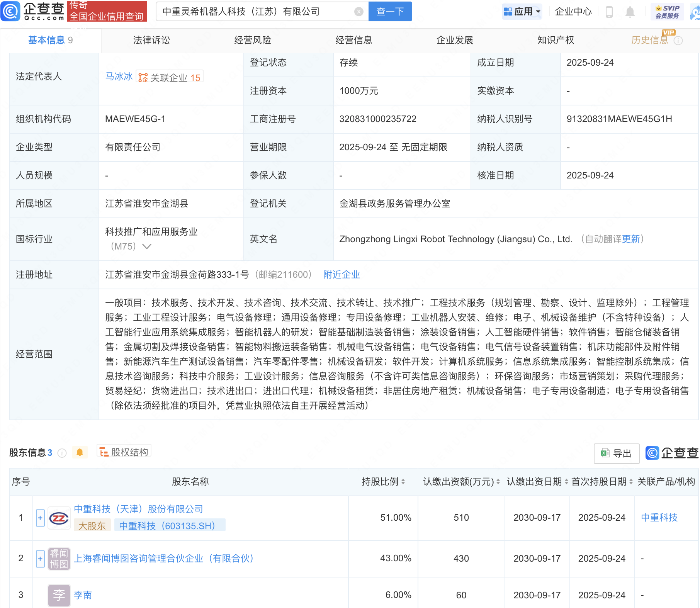Viewport: 700px width, 608px height.
Task: Click the 查一下 search button
Action: coord(390,12)
